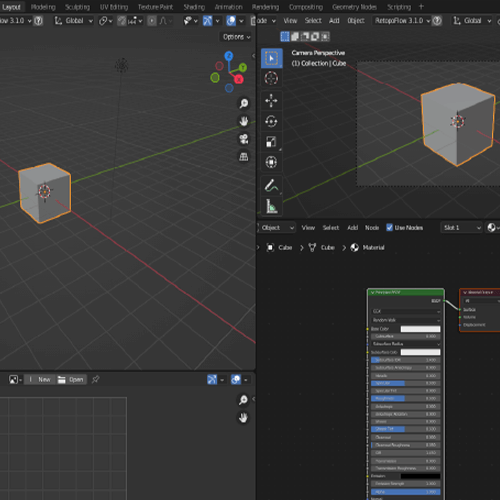Open the Options dropdown
Image resolution: width=500 pixels, height=500 pixels.
[236, 37]
